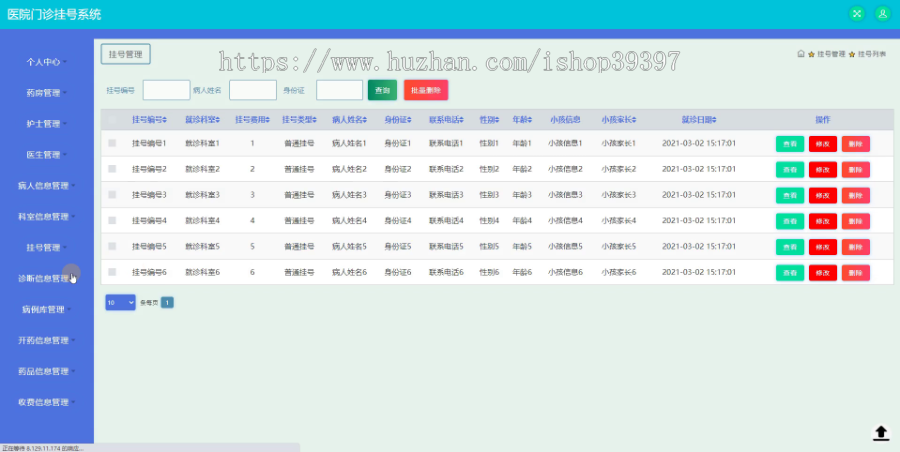The width and height of the screenshot is (900, 452).
Task: Sort by 挂号类型 column arrows
Action: tap(315, 120)
